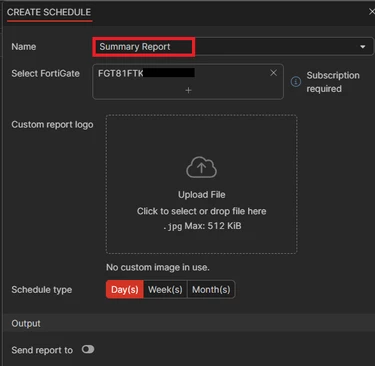Click the cloud upload icon
The width and height of the screenshot is (375, 366).
(x=201, y=167)
